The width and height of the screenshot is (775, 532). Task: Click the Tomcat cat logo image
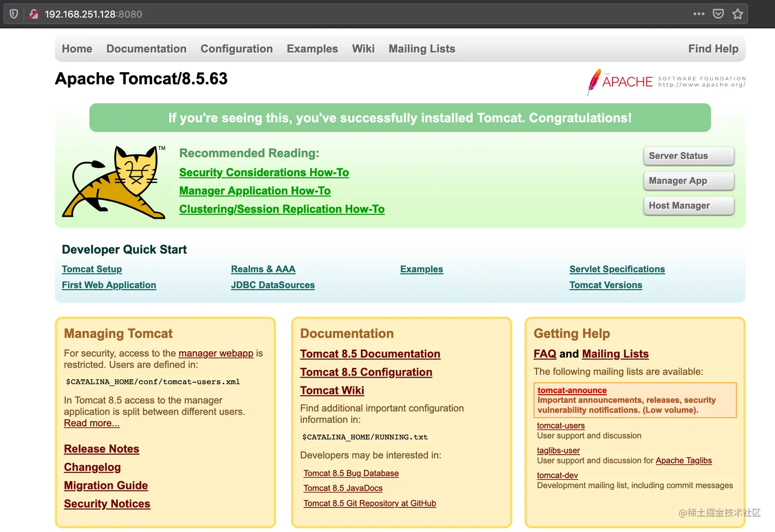pos(114,182)
